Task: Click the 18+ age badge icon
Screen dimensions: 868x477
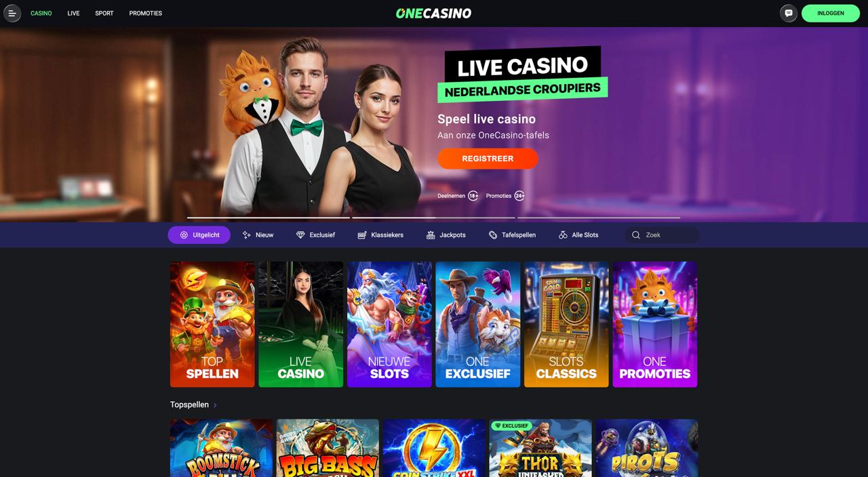Action: point(473,196)
